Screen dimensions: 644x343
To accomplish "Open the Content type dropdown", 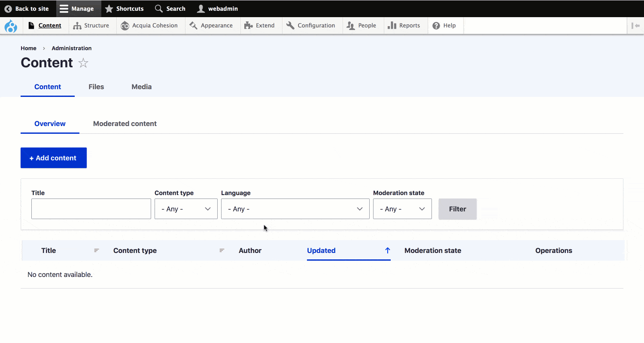I will pyautogui.click(x=186, y=209).
